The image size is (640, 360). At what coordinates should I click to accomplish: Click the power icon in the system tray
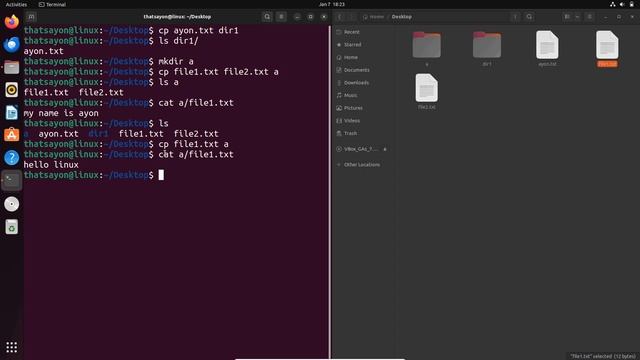coord(631,4)
